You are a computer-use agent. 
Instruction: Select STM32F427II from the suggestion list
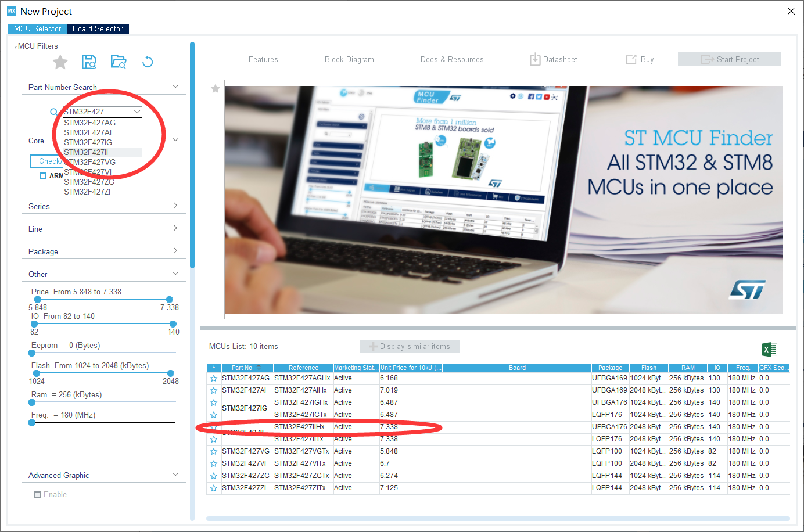102,152
